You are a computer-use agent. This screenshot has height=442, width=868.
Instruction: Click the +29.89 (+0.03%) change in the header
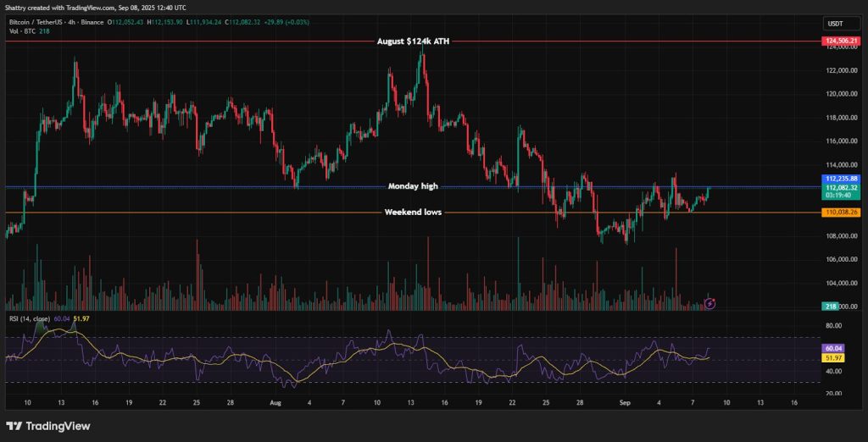click(x=287, y=22)
